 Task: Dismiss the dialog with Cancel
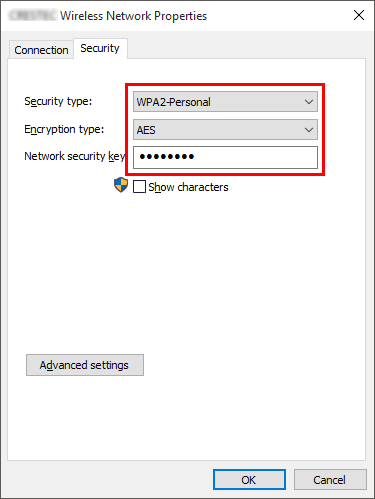pyautogui.click(x=330, y=480)
